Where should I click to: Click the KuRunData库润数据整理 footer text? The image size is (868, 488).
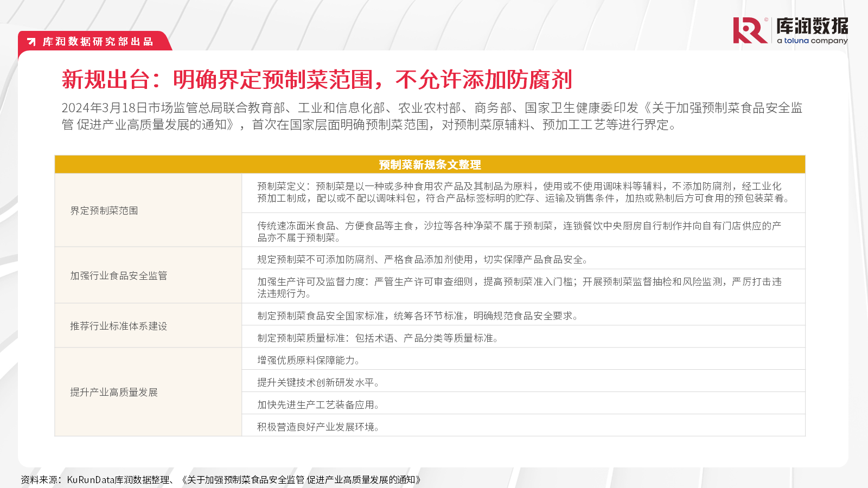[x=118, y=479]
